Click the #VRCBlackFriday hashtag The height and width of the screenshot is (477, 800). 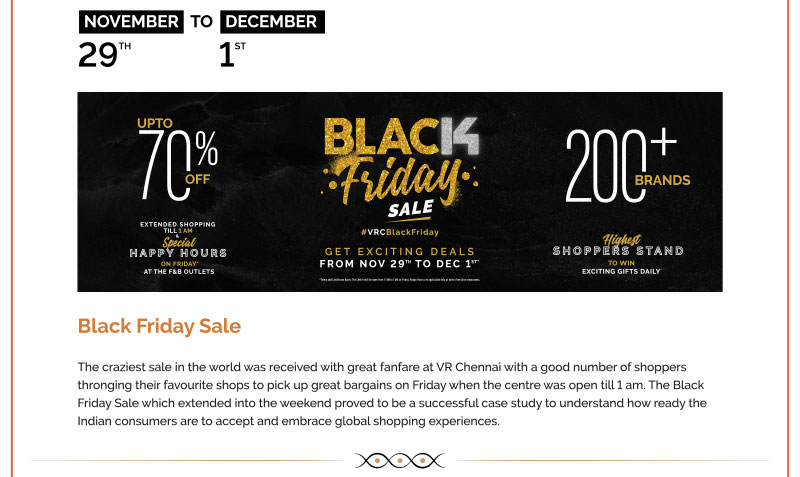400,232
